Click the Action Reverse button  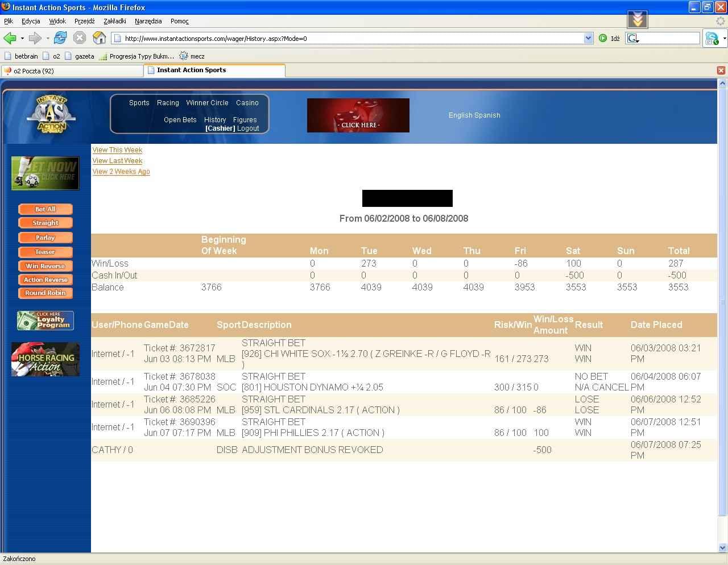click(x=45, y=280)
